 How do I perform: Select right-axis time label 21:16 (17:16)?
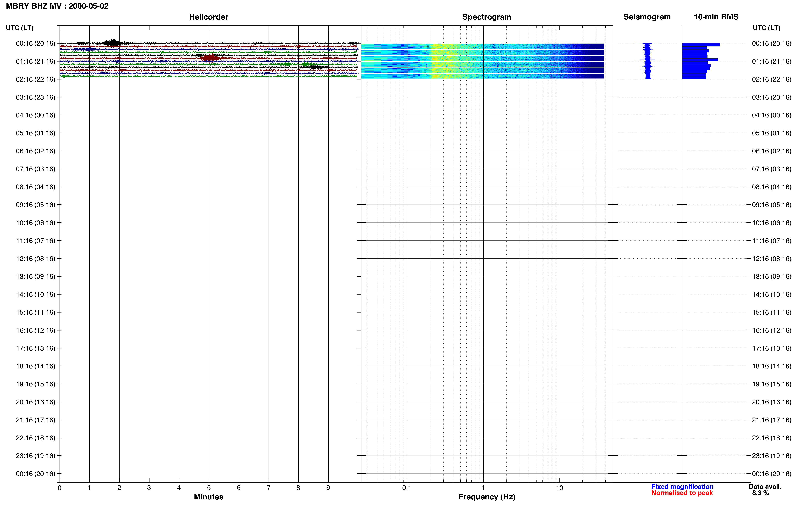pyautogui.click(x=772, y=420)
